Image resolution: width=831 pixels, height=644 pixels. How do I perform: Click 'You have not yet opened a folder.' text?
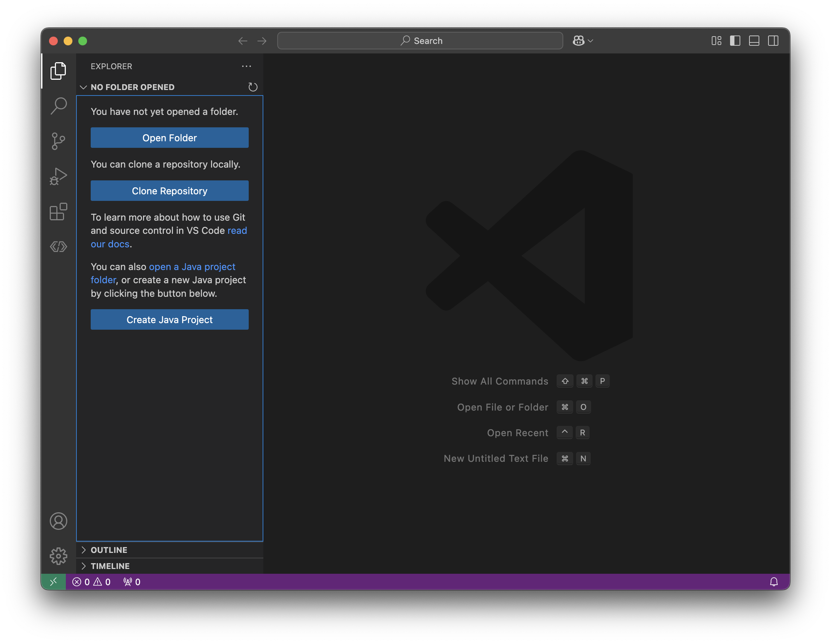point(164,112)
